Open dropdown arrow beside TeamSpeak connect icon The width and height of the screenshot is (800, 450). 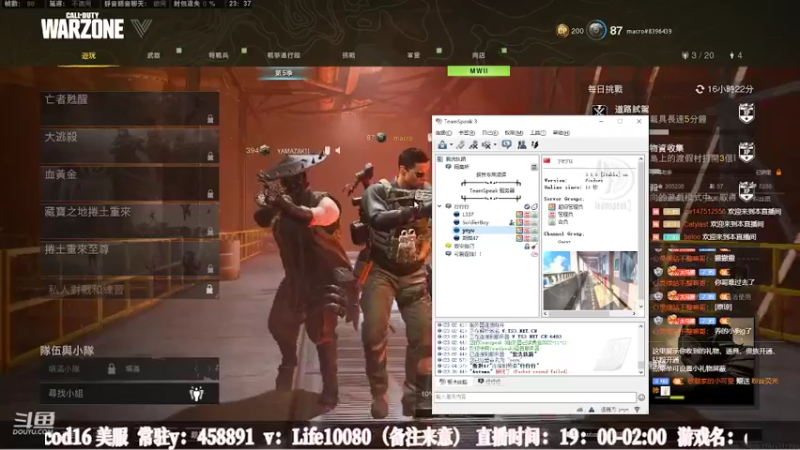point(451,145)
